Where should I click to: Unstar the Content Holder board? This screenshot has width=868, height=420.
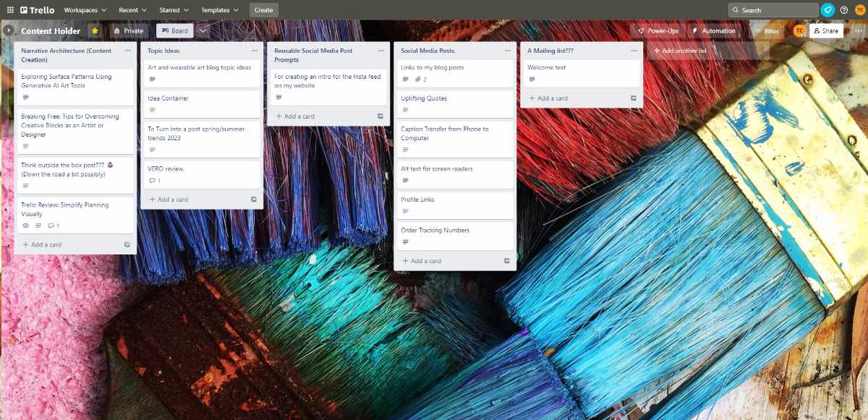(x=93, y=31)
